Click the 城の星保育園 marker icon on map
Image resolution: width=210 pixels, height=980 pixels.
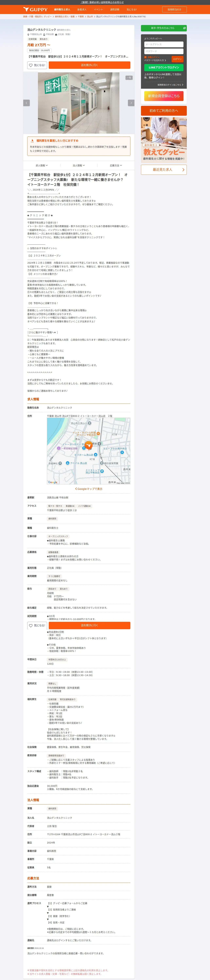point(102,463)
